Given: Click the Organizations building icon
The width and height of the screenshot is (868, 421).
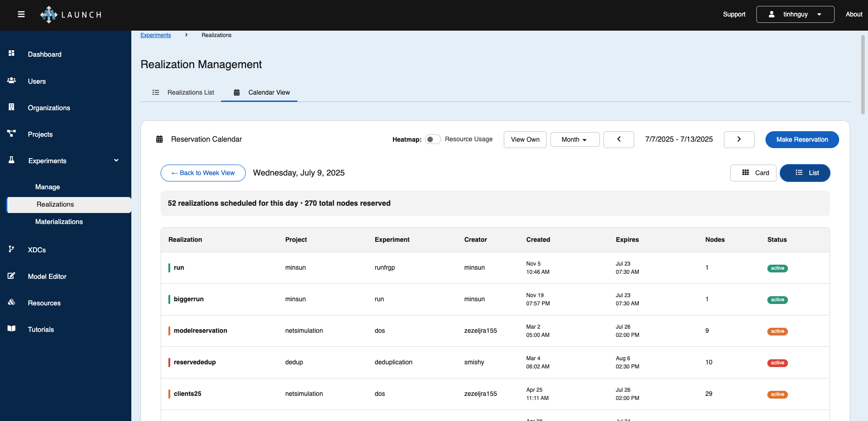Looking at the screenshot, I should tap(11, 107).
